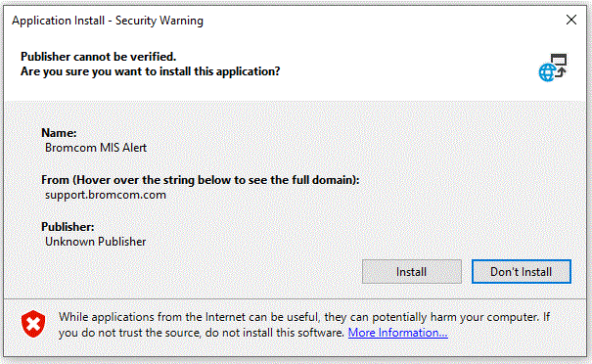Screen dimensions: 592x364
Task: Click the Name label
Action: (59, 133)
